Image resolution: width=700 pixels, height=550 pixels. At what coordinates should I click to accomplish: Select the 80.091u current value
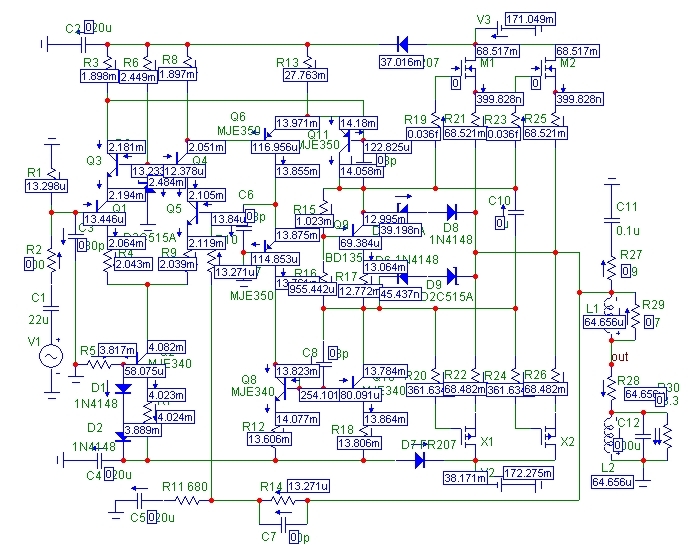click(x=360, y=395)
